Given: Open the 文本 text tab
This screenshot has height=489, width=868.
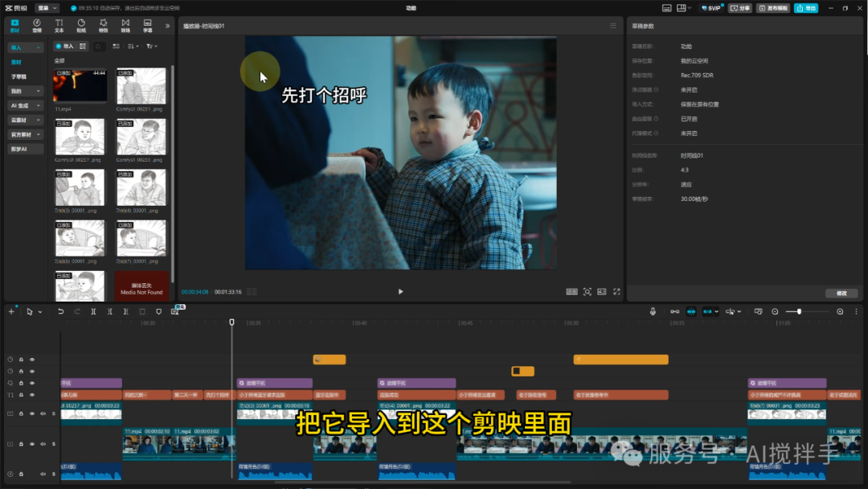Looking at the screenshot, I should [59, 26].
